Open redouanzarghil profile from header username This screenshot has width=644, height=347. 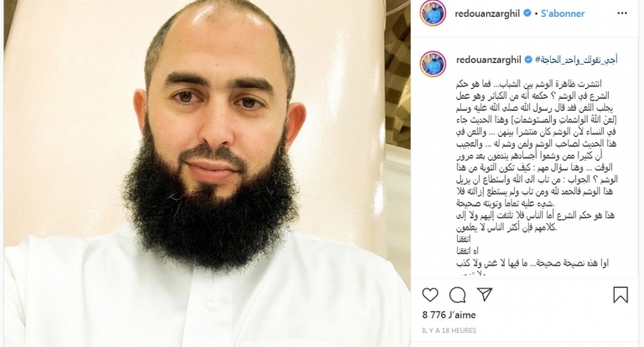[x=487, y=13]
